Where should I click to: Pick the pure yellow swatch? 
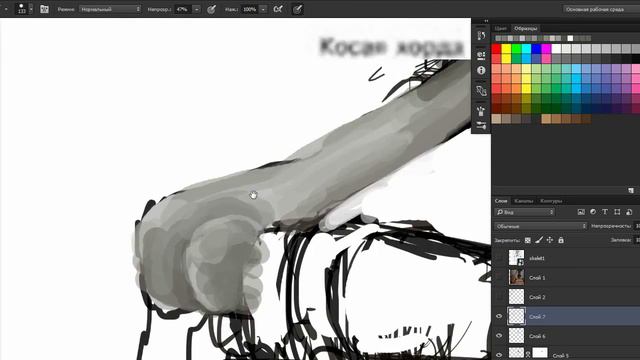pos(506,49)
